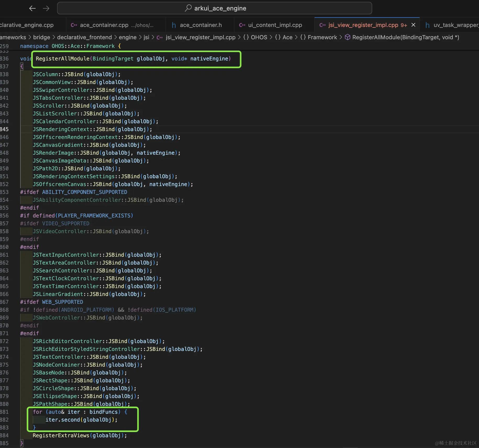Open the Framework namespace breadcrumb

pos(319,37)
